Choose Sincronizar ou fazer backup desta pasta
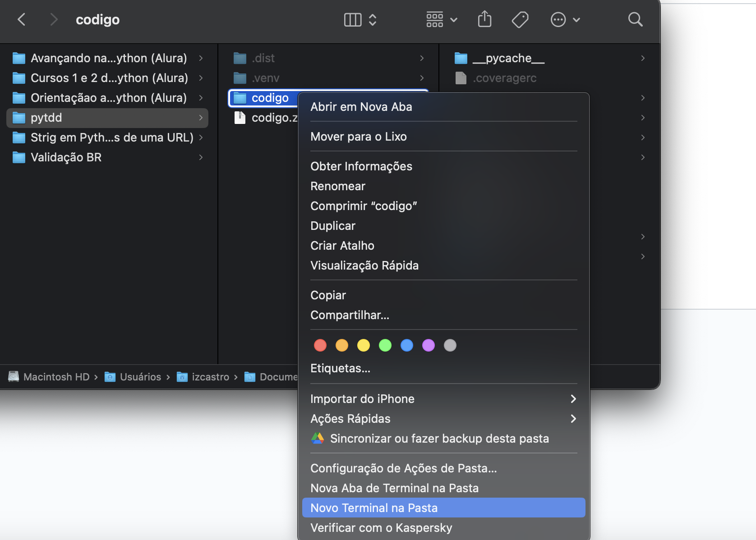 [443, 439]
